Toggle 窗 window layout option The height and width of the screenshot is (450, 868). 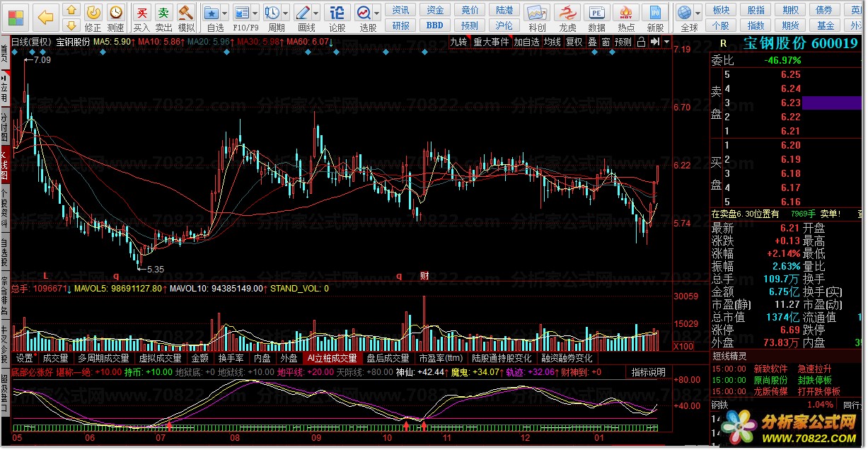[606, 42]
